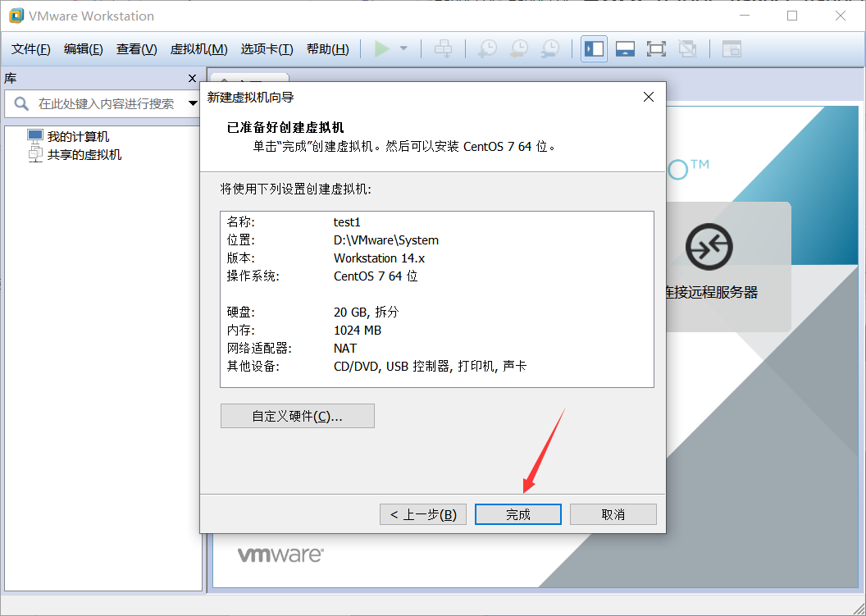Click the VMware Workstation title bar logo
This screenshot has height=616, width=866.
16,16
